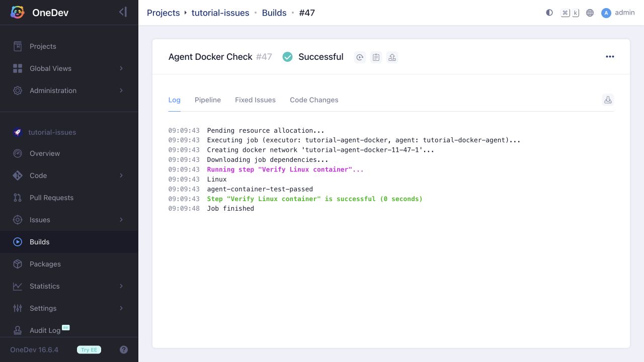Open the Fixed Issues tab
Image resolution: width=644 pixels, height=362 pixels.
click(x=255, y=100)
